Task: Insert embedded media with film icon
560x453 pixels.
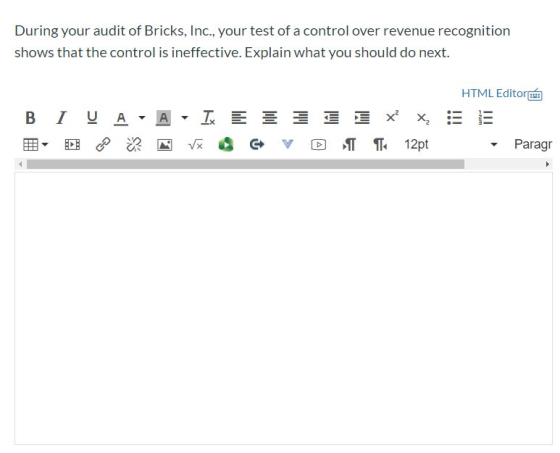Action: tap(72, 145)
